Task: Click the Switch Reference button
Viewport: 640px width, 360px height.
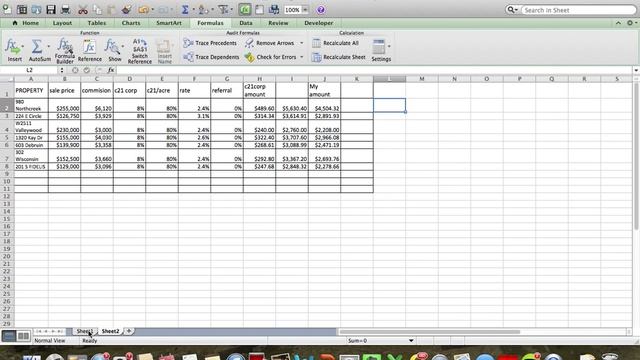Action: point(140,51)
